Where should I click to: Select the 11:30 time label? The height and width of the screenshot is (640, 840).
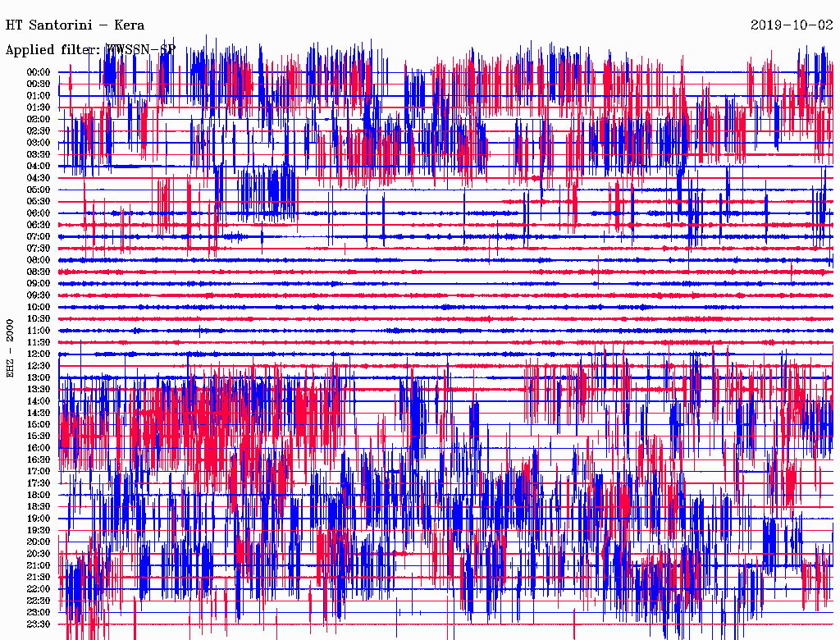point(39,342)
